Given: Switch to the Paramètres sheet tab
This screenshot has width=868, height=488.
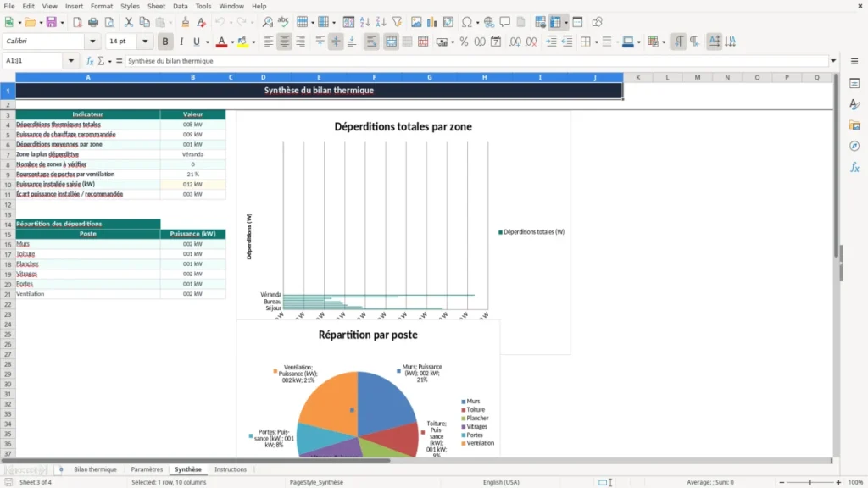Looking at the screenshot, I should tap(147, 469).
